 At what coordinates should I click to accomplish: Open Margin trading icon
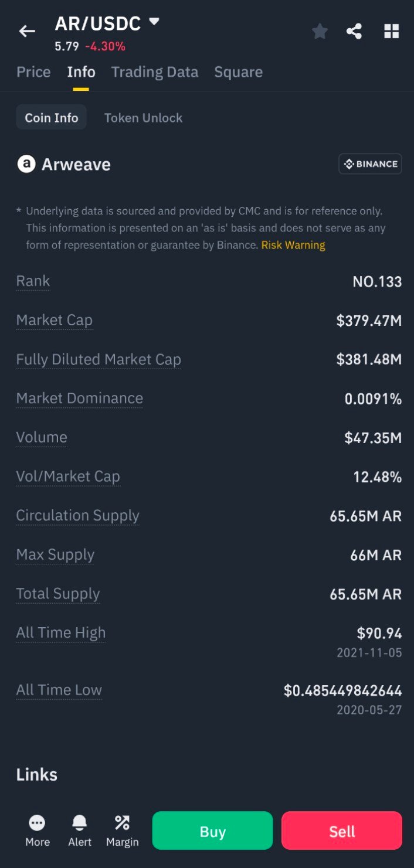(122, 830)
